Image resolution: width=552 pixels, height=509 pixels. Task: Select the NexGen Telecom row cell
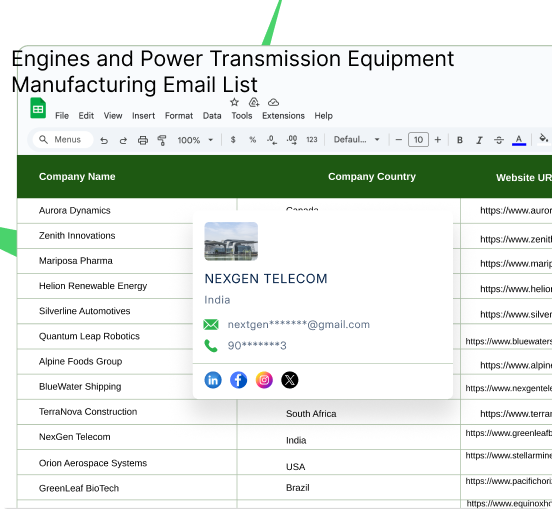point(75,437)
